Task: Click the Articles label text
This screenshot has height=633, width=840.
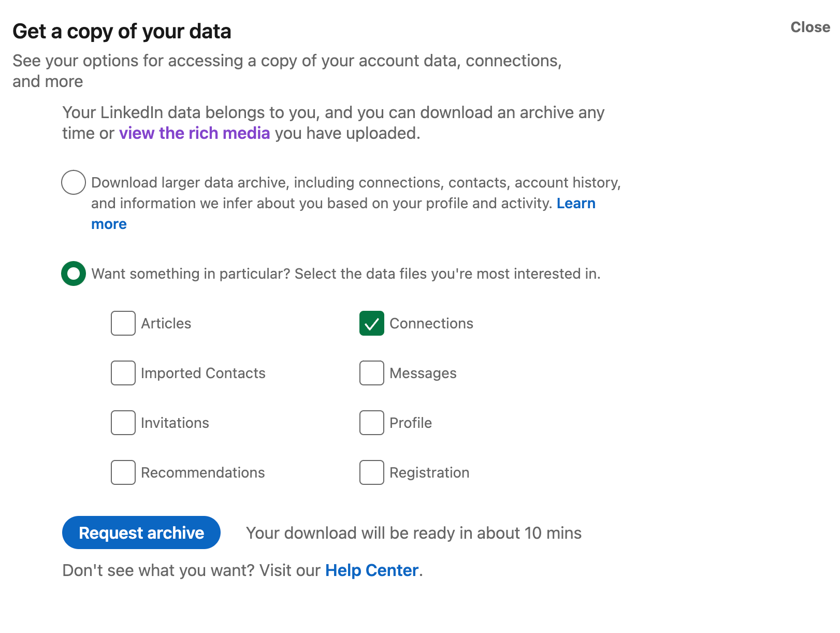Action: click(x=166, y=323)
